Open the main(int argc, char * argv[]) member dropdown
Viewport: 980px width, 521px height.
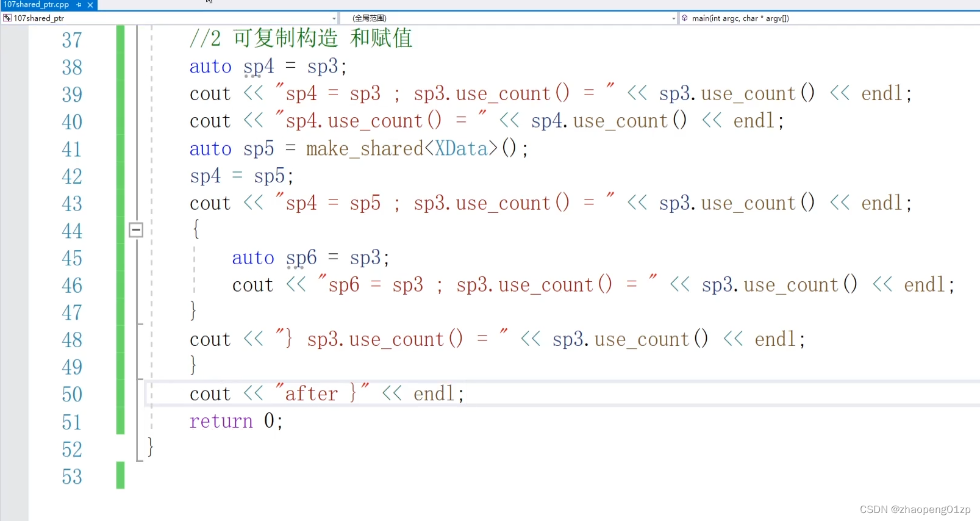coord(829,18)
